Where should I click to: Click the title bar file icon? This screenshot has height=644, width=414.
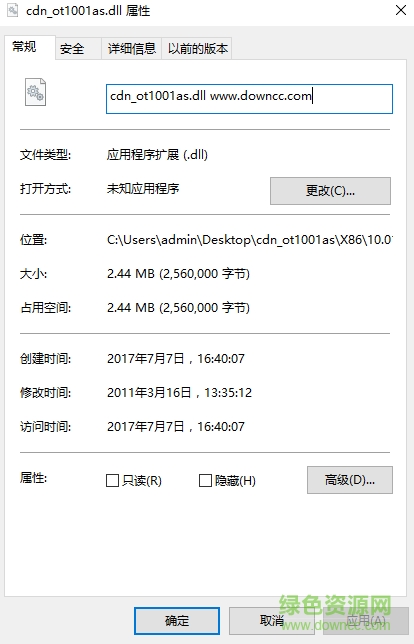tap(13, 11)
